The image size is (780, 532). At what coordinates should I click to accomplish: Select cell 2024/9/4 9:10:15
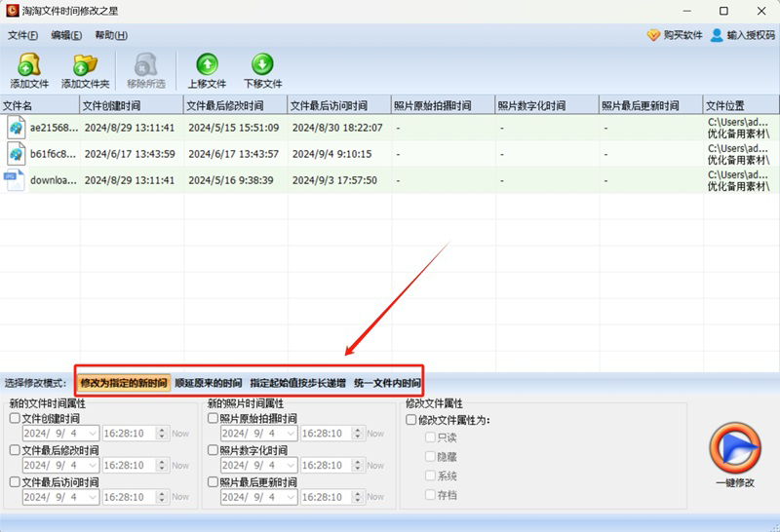(331, 154)
